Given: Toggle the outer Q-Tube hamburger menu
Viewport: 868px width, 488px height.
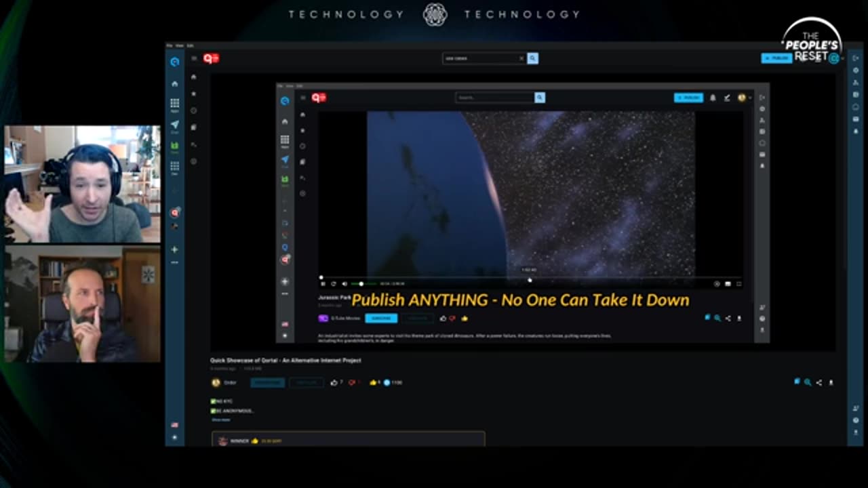Looking at the screenshot, I should [x=194, y=58].
